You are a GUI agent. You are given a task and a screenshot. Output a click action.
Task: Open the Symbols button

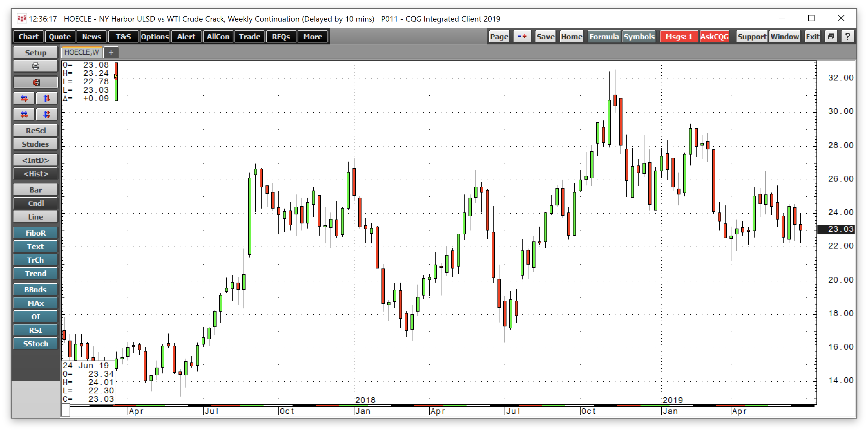click(x=639, y=36)
